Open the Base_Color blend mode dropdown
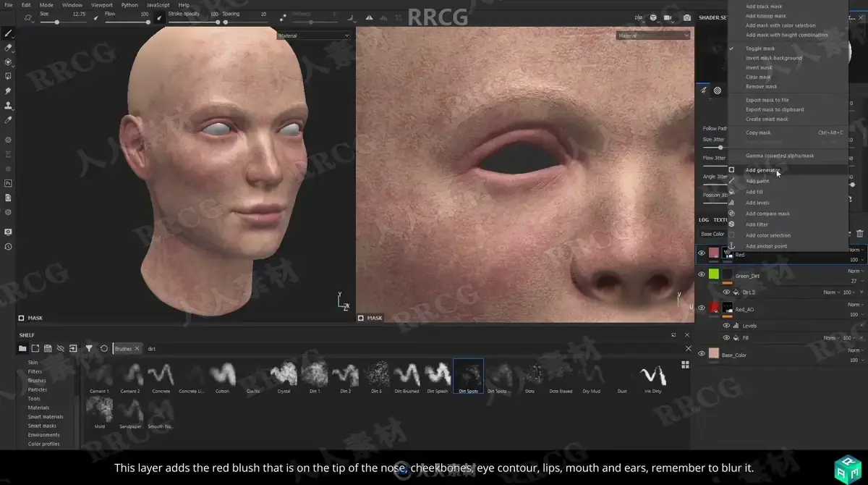 pos(855,350)
